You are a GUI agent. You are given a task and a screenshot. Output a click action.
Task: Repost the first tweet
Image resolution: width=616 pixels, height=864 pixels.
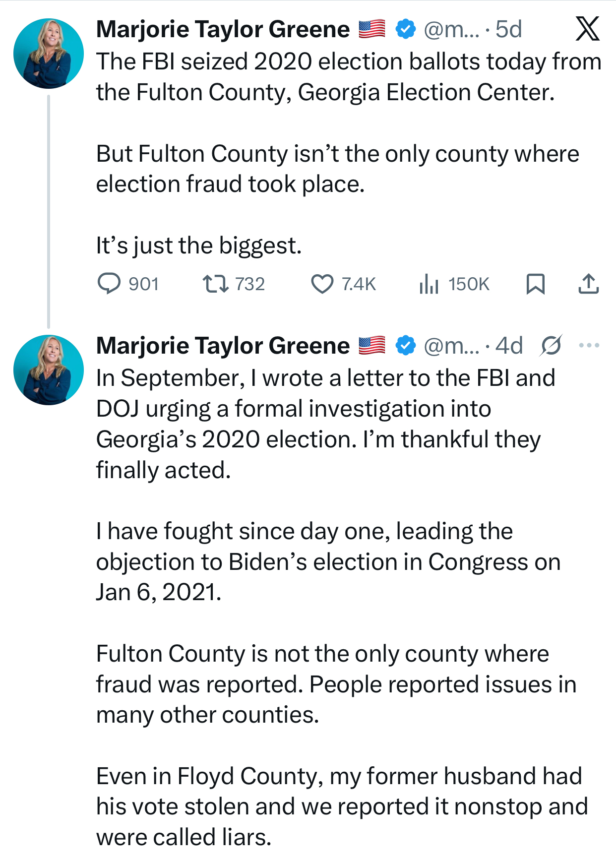pos(215,284)
